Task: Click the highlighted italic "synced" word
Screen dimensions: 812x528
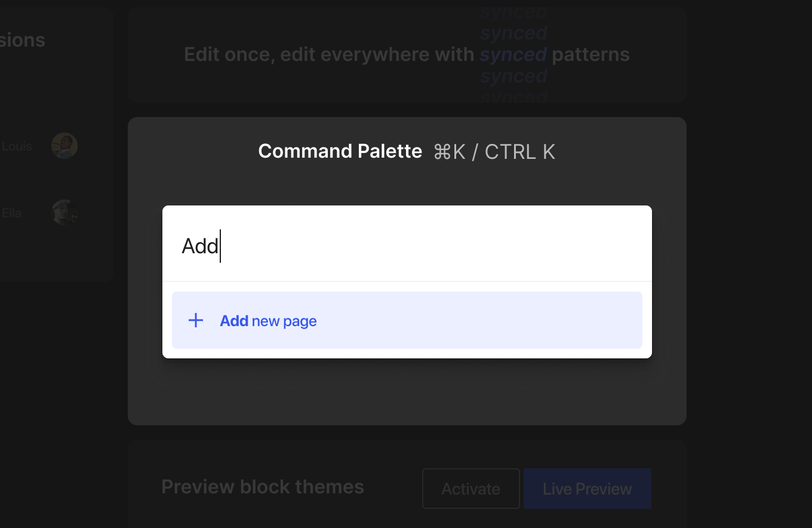Action: coord(513,54)
